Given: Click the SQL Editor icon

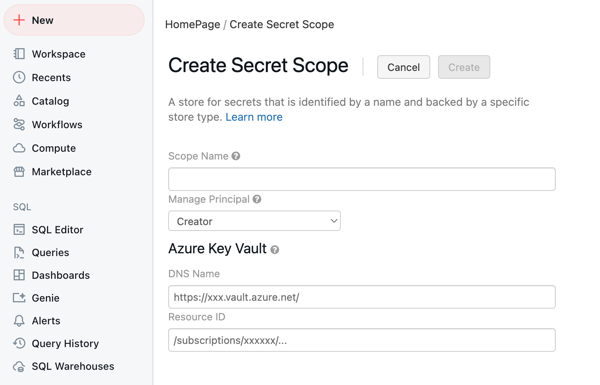Looking at the screenshot, I should 19,230.
